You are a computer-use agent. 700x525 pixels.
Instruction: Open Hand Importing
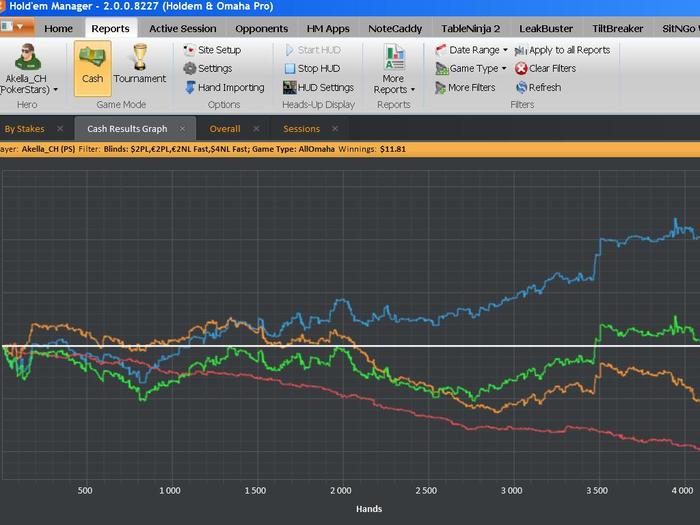[225, 88]
